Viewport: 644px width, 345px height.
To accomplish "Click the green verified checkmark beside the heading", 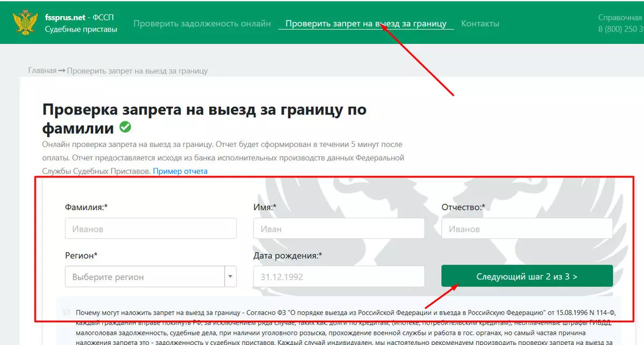I will click(x=125, y=127).
